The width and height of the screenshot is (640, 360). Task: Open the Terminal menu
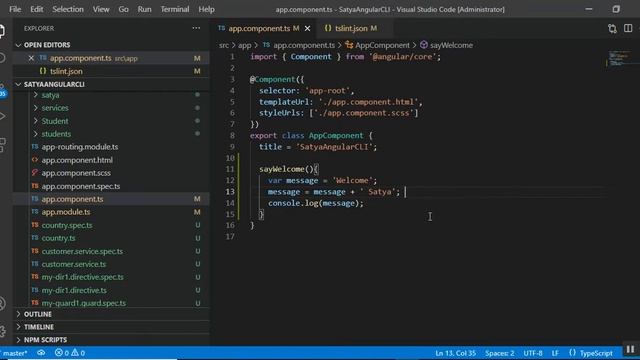(175, 9)
